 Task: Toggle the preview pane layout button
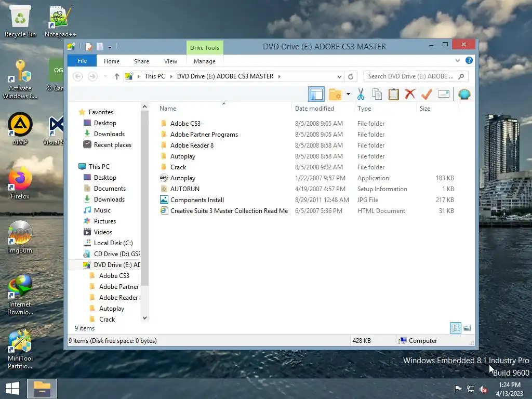(x=316, y=95)
